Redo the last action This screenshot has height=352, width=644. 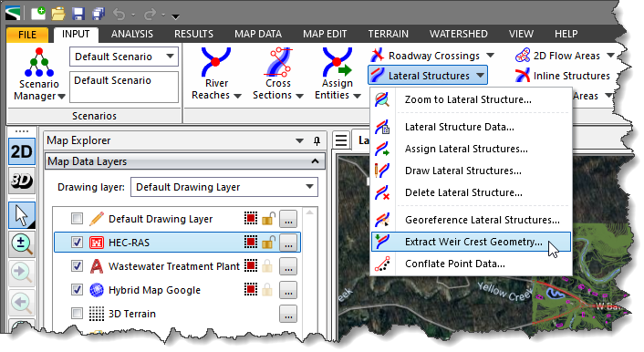150,15
